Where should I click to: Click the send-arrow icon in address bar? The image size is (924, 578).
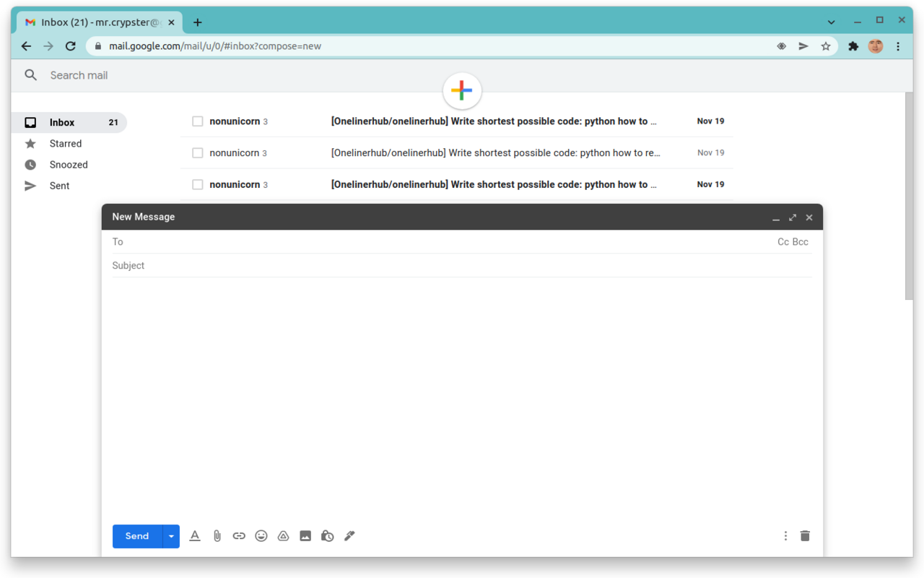click(803, 46)
